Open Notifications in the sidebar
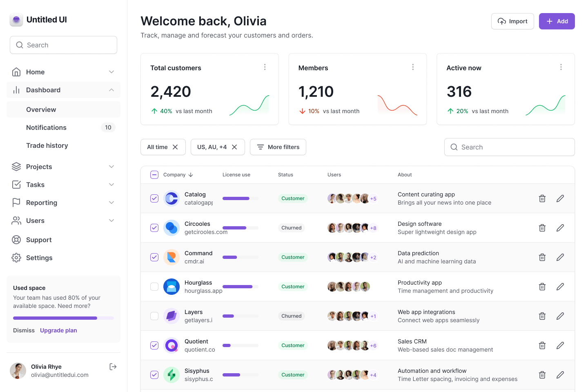The height and width of the screenshot is (392, 588). click(x=46, y=127)
